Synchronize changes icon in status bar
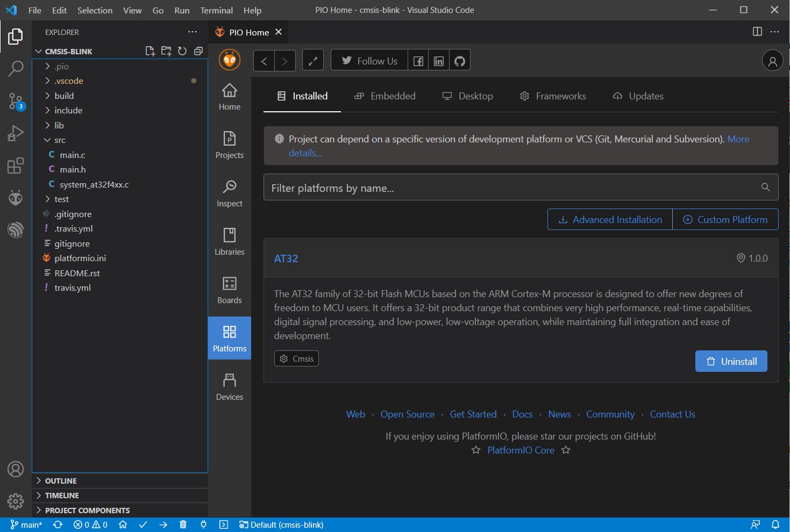This screenshot has width=790, height=532. pos(58,525)
